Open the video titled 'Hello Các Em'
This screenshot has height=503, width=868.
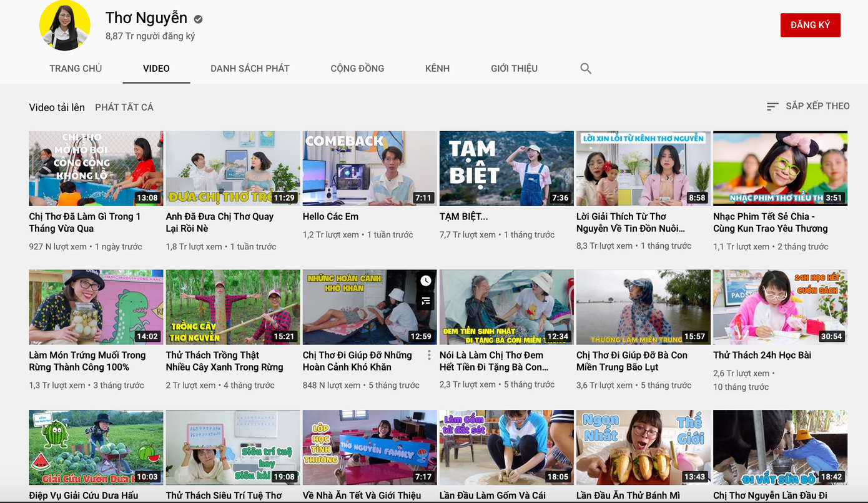(330, 216)
